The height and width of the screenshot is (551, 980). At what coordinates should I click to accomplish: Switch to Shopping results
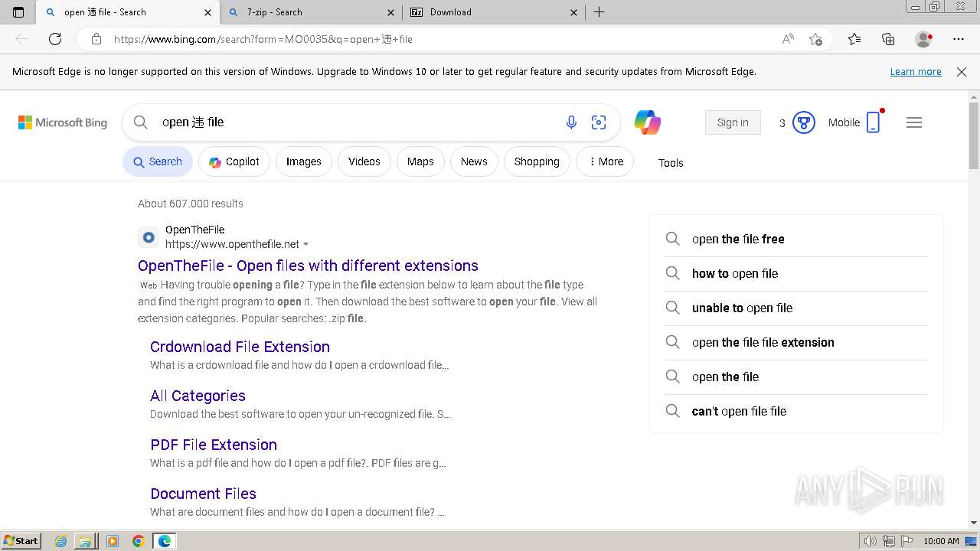click(x=537, y=161)
